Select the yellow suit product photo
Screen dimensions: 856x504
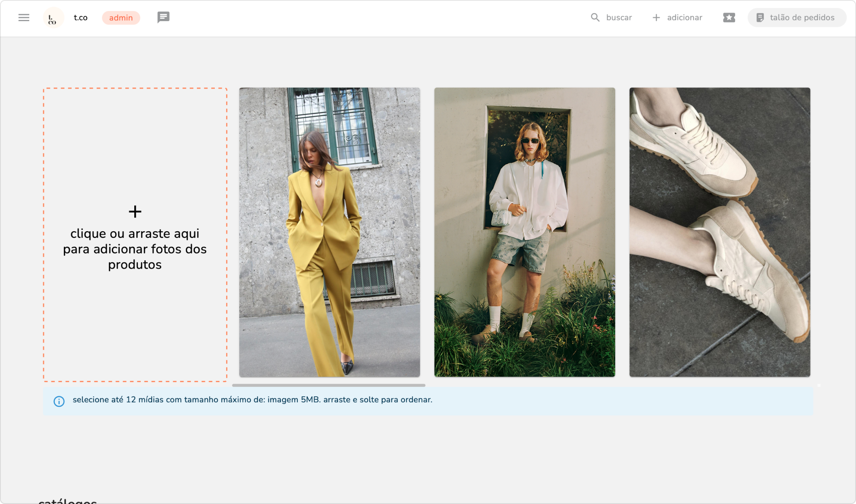329,232
